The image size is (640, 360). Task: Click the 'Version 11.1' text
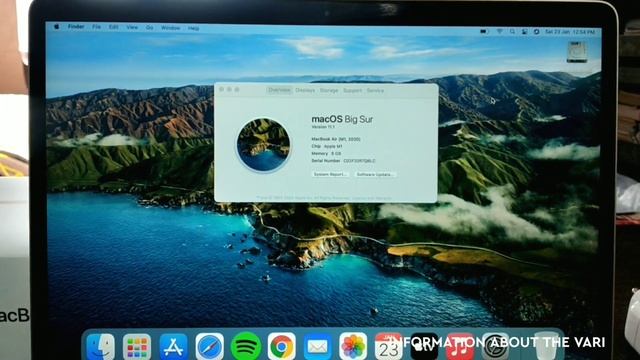click(x=323, y=127)
